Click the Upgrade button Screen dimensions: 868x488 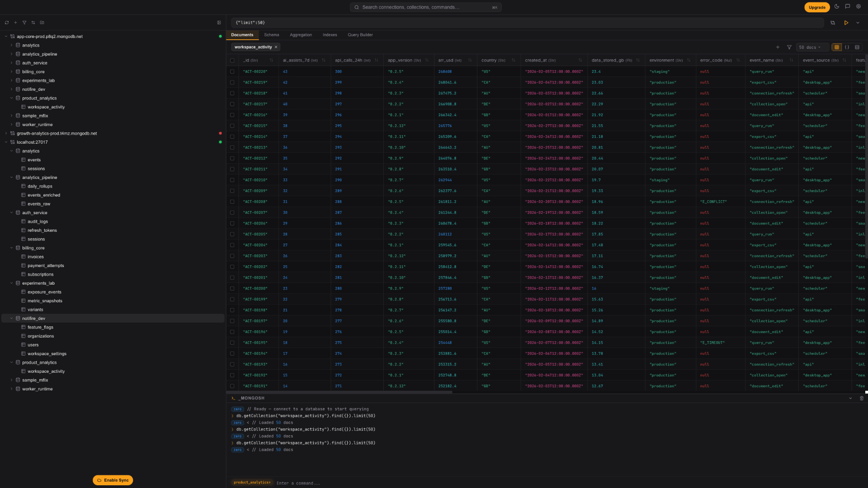pos(816,7)
